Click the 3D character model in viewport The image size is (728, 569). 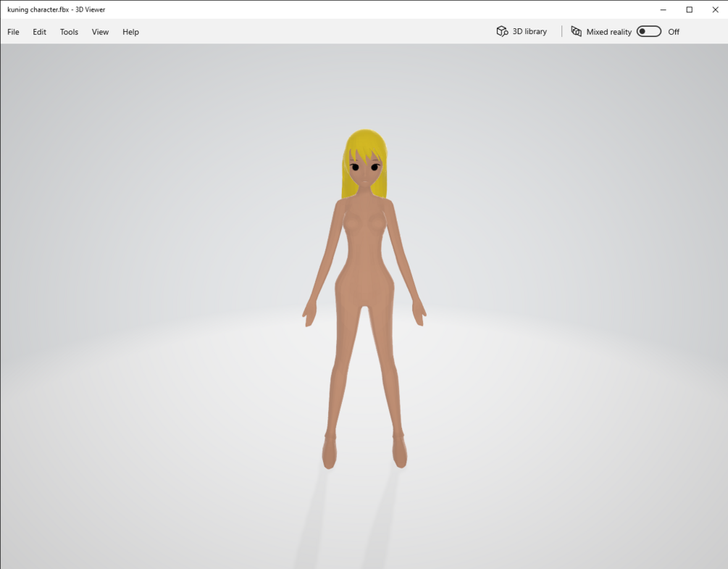point(364,278)
